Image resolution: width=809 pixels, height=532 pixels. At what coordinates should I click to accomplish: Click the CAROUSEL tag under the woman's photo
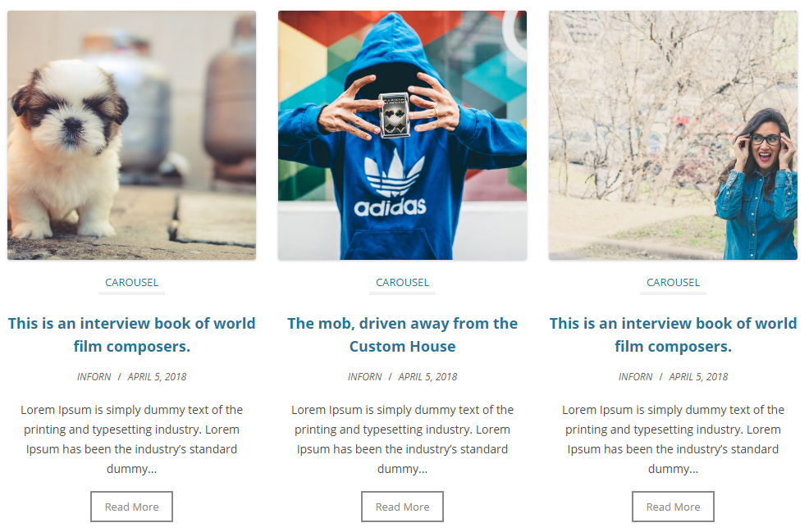coord(673,282)
